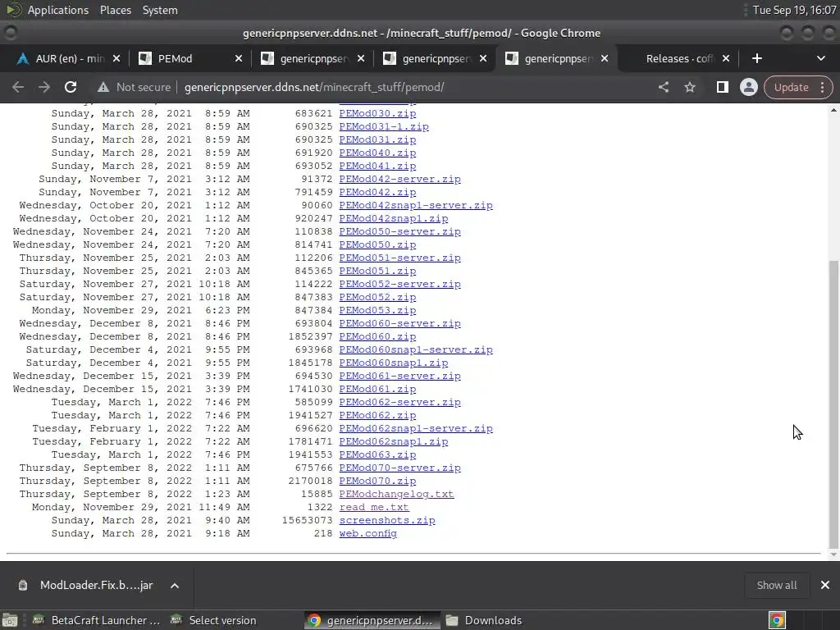Close the AUR (en) tab
Screen dimensions: 840x630
click(x=116, y=58)
